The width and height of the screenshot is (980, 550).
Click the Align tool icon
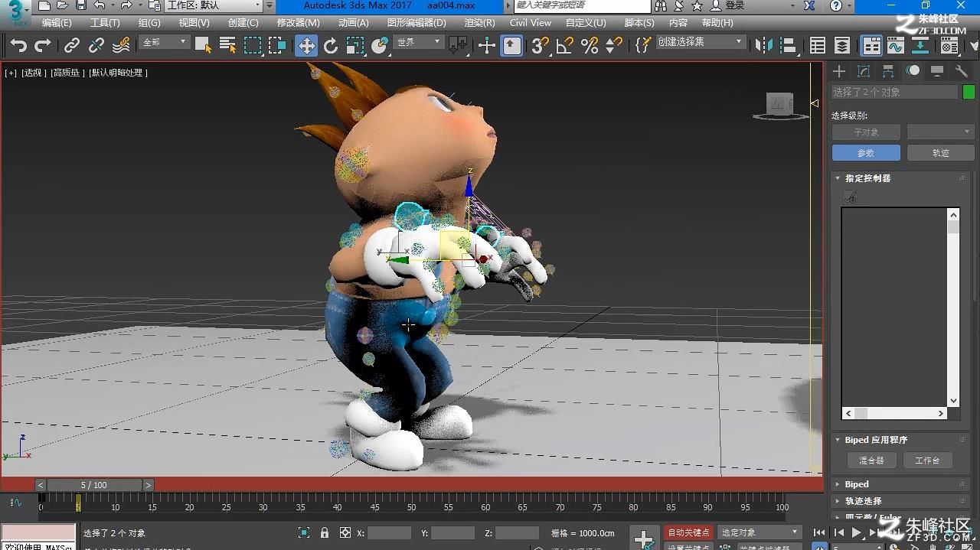click(789, 46)
